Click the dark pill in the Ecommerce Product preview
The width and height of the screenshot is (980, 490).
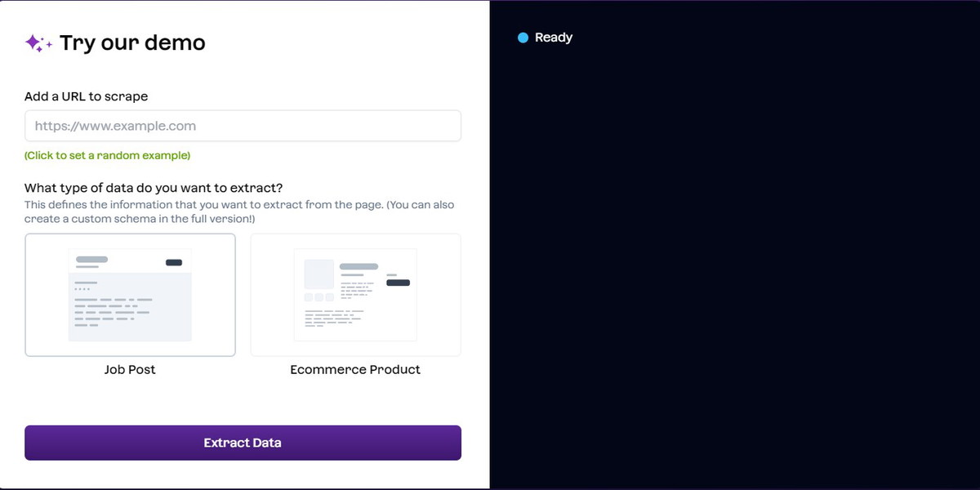(398, 283)
